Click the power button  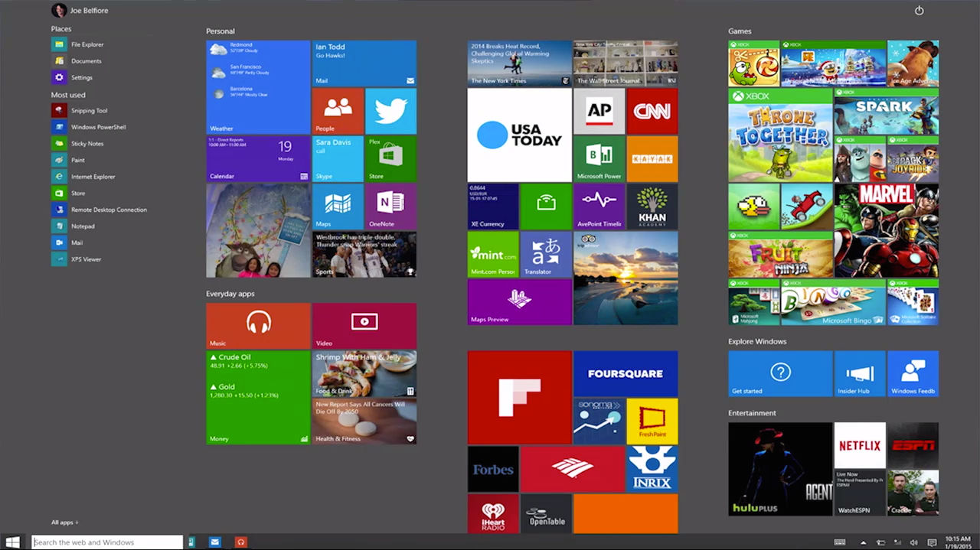pos(919,10)
